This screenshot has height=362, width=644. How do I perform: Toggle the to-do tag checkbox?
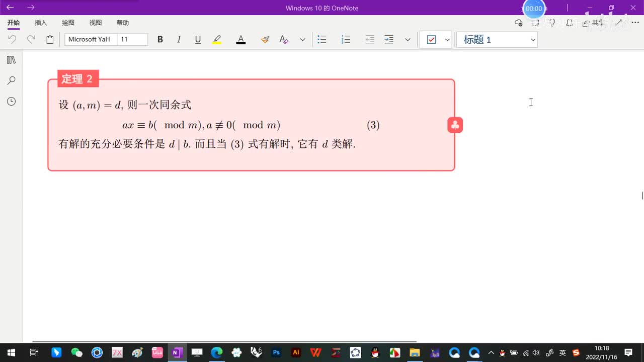(431, 40)
